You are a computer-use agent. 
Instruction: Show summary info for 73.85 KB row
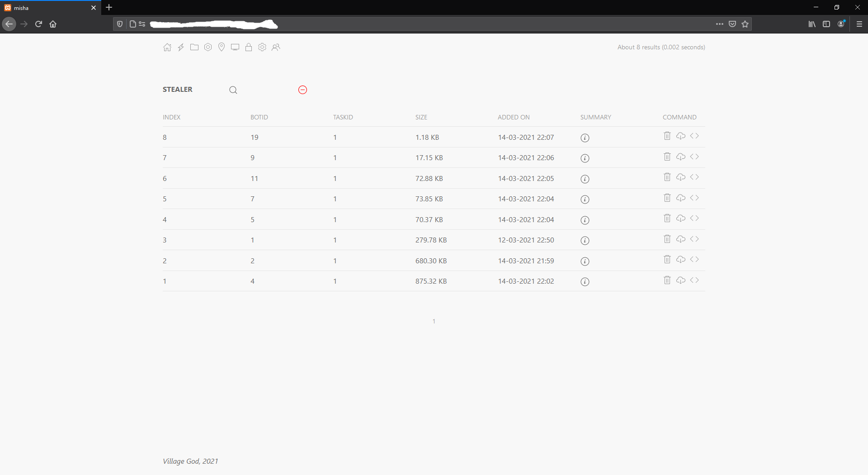pos(585,199)
